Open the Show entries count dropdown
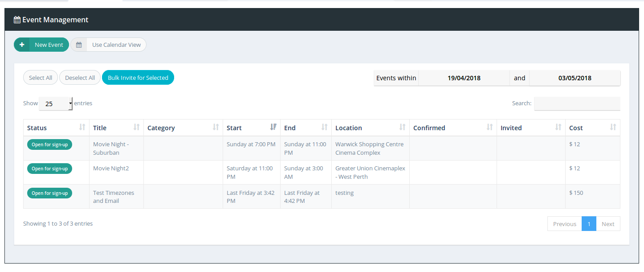The height and width of the screenshot is (272, 644). click(x=56, y=103)
